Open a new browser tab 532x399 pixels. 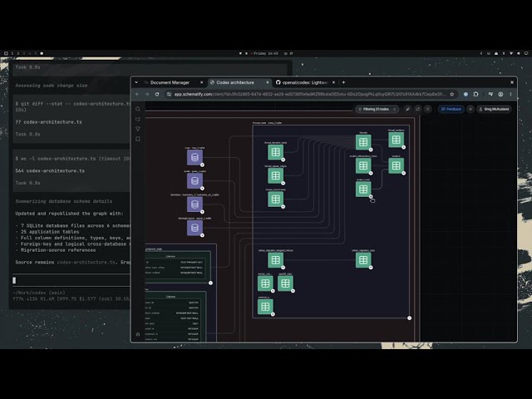pos(343,82)
